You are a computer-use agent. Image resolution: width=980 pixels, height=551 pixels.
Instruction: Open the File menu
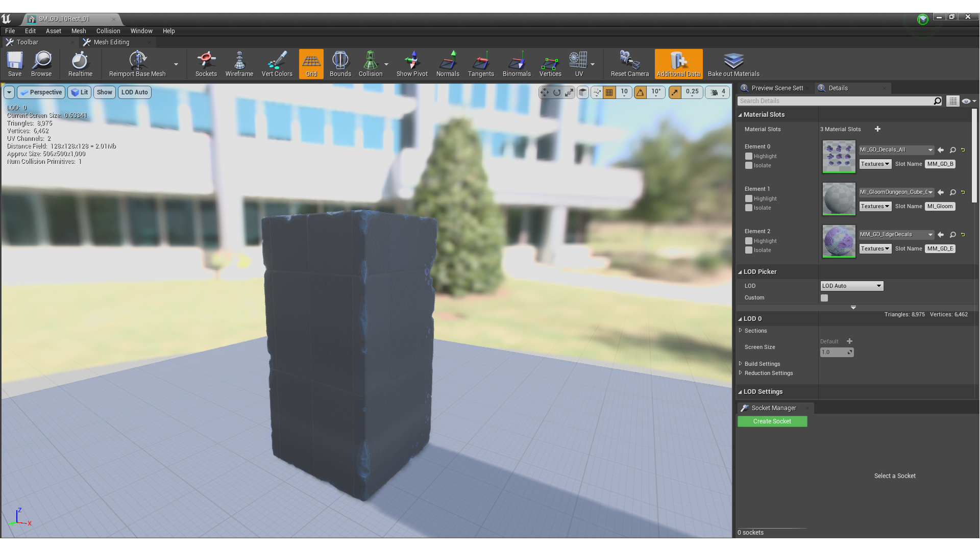pyautogui.click(x=10, y=31)
